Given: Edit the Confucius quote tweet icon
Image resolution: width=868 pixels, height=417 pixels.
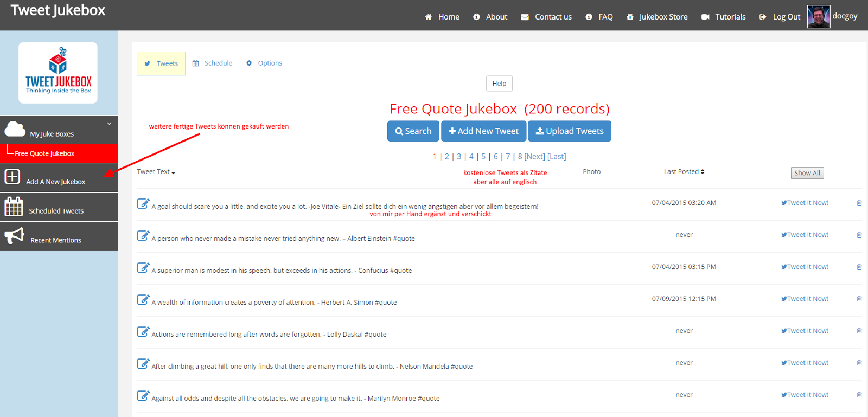Looking at the screenshot, I should 143,267.
